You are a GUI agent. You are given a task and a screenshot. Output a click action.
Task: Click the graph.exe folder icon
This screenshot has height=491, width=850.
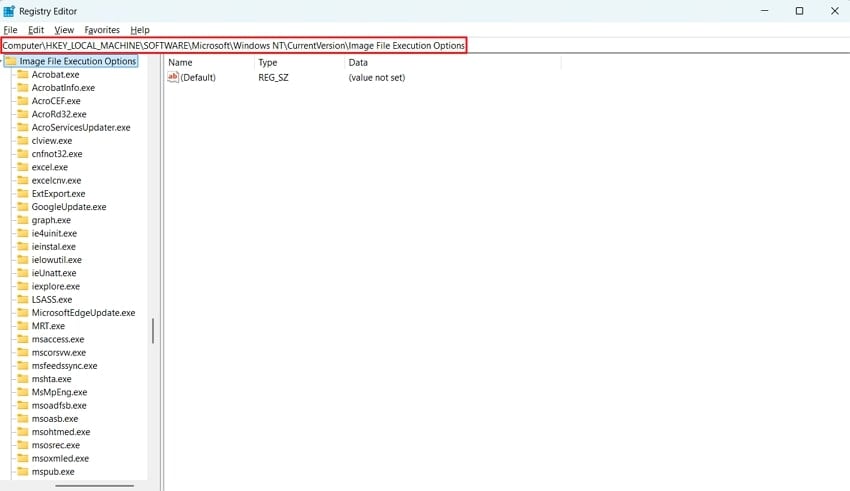pos(23,220)
